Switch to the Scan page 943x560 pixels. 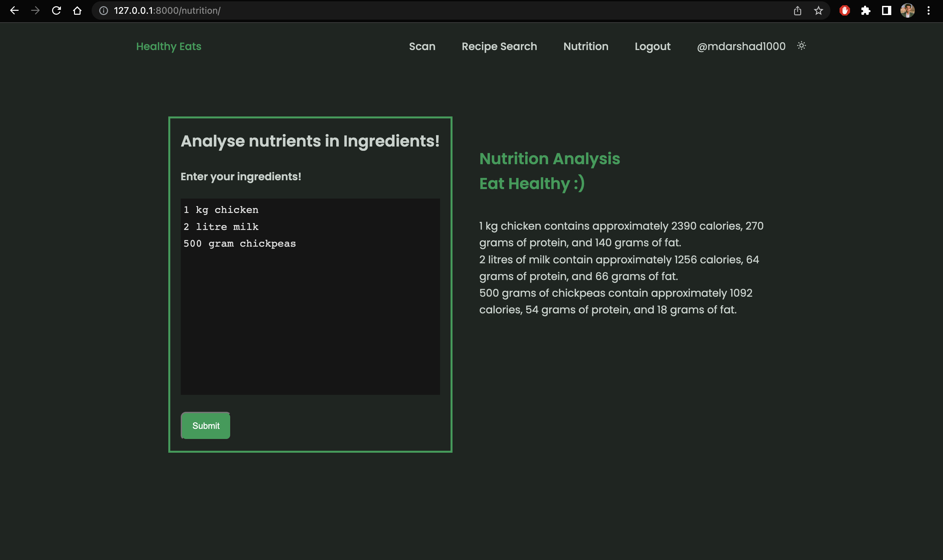coord(422,46)
